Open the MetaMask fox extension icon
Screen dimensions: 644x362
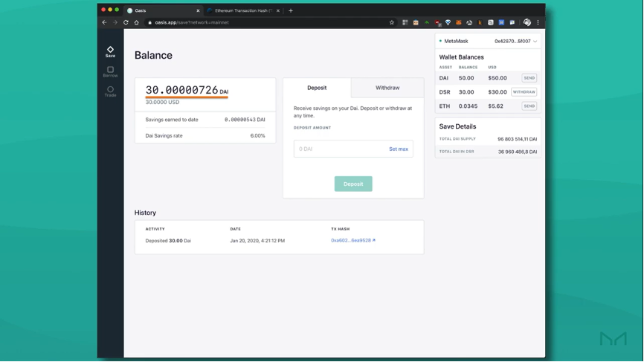coord(458,22)
